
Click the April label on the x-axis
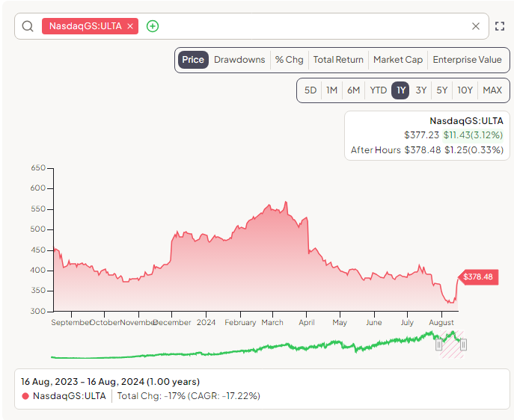(x=307, y=322)
